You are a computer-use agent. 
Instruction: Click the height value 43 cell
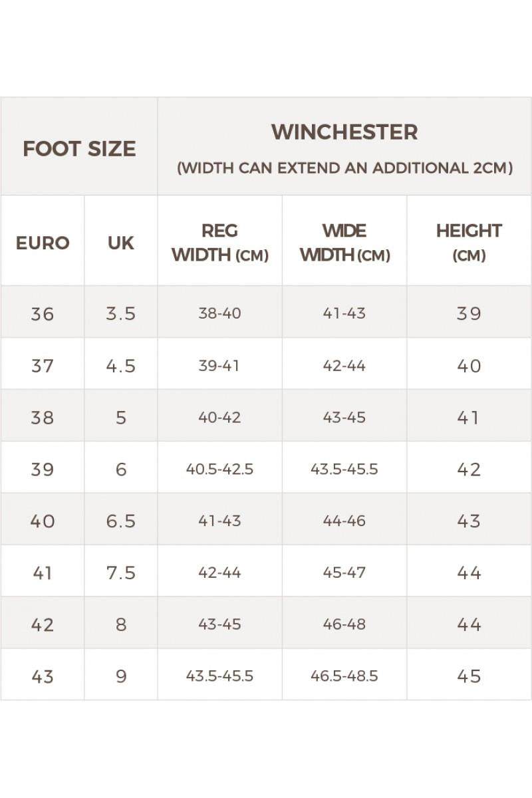pos(469,521)
